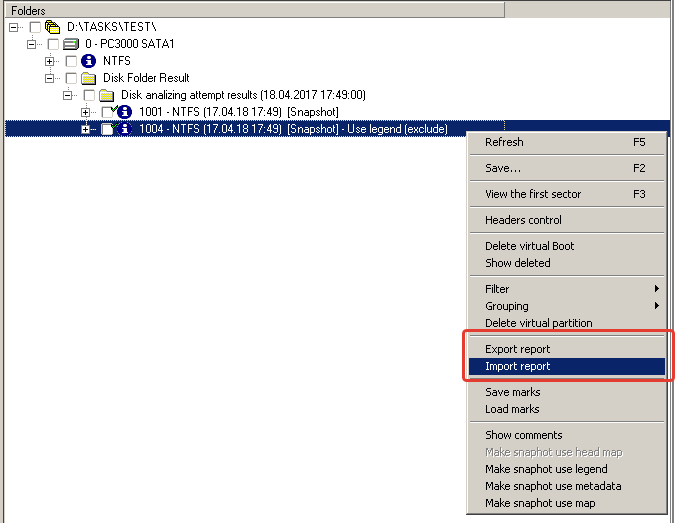This screenshot has width=675, height=523.
Task: Choose Import report from context menu
Action: click(x=517, y=366)
